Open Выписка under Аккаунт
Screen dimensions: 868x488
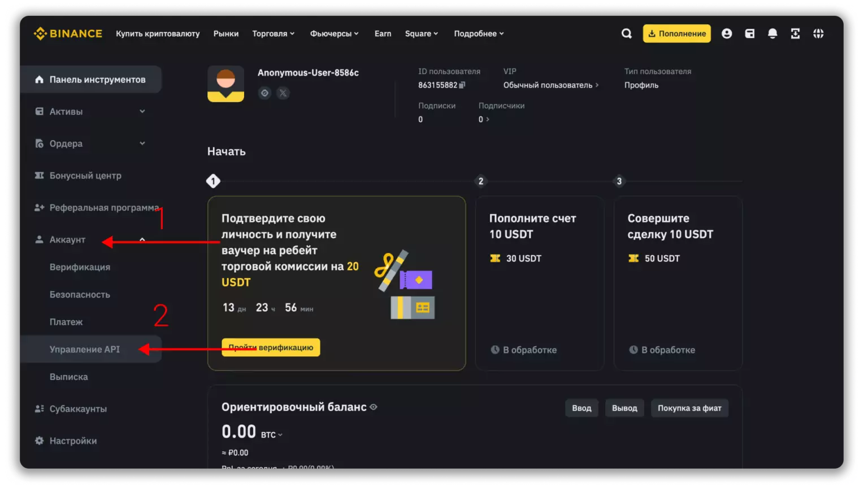68,377
